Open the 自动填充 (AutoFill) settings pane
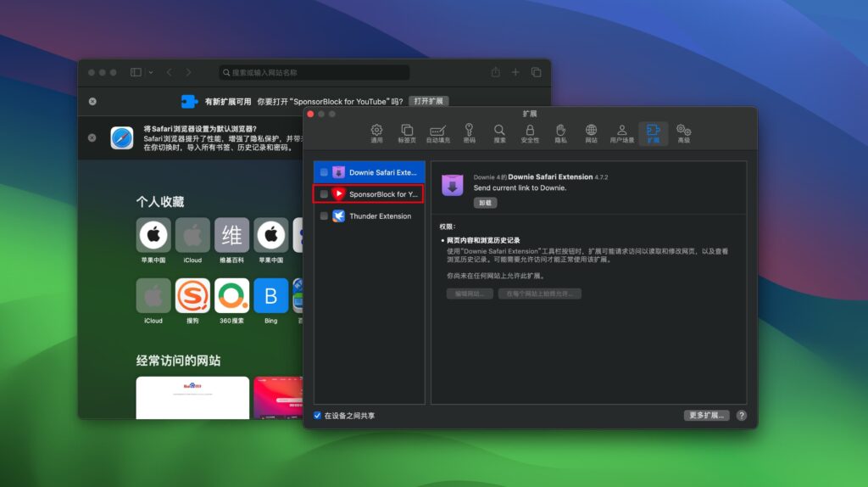The width and height of the screenshot is (868, 487). point(438,133)
